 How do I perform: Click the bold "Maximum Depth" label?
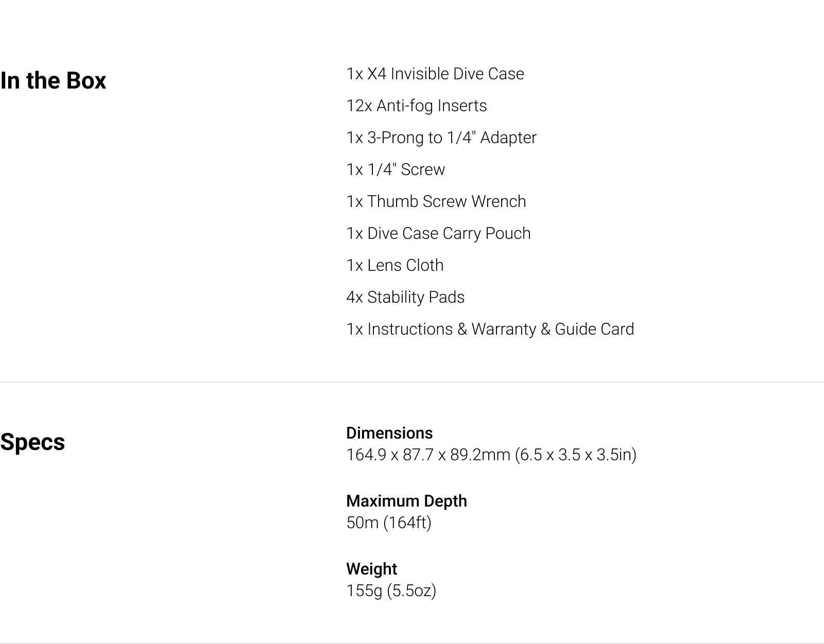406,501
